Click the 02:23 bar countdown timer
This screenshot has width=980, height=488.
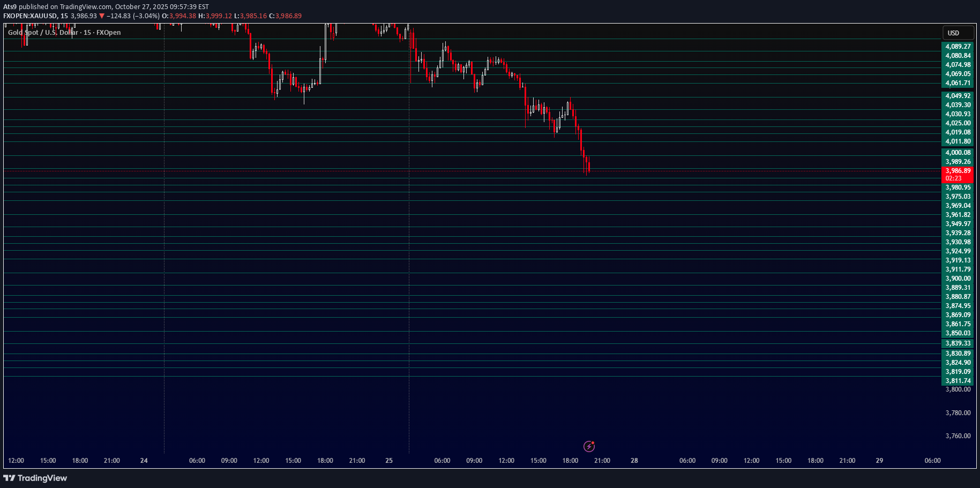click(x=954, y=178)
